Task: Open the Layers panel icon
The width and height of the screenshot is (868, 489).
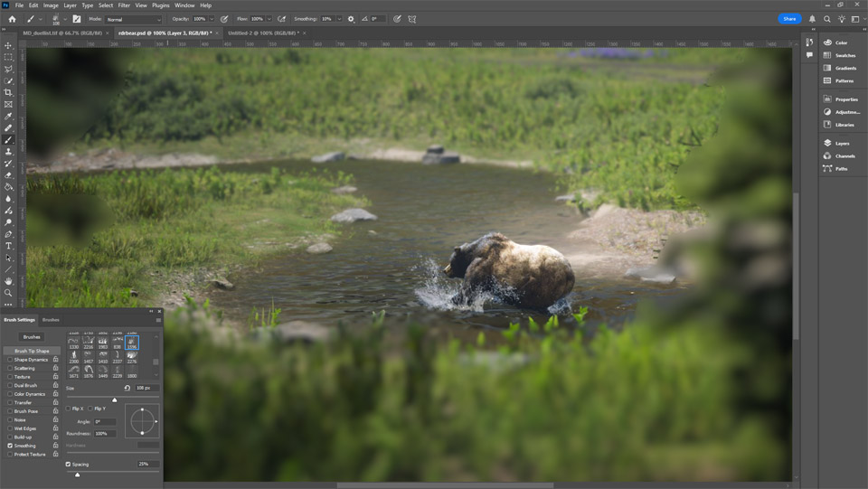Action: click(827, 143)
